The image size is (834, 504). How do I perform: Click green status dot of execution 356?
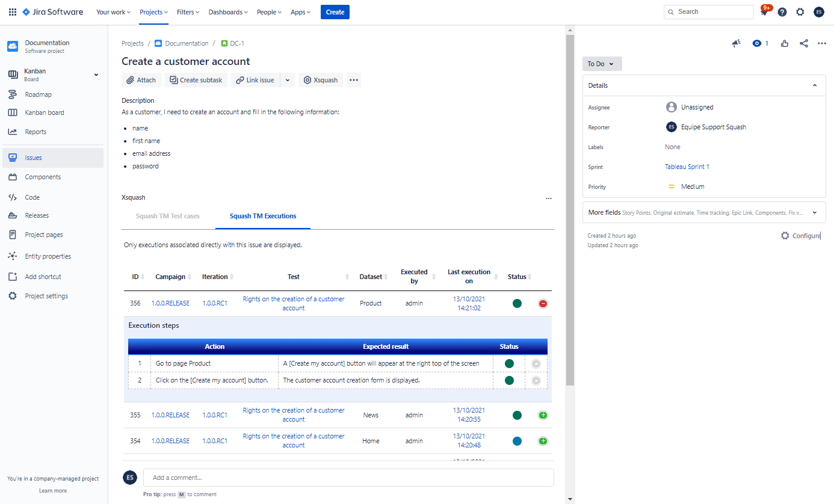(x=517, y=303)
